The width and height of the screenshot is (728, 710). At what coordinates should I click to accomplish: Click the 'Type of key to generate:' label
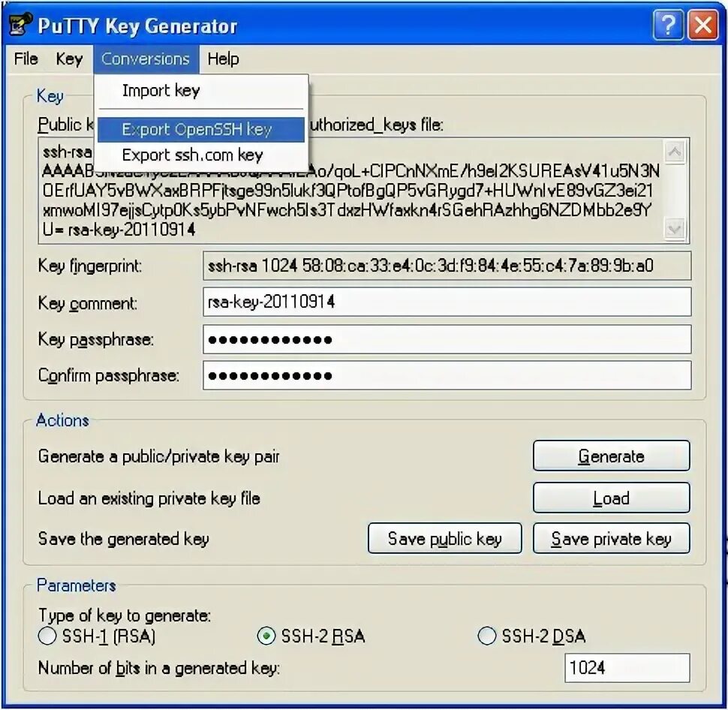point(125,615)
